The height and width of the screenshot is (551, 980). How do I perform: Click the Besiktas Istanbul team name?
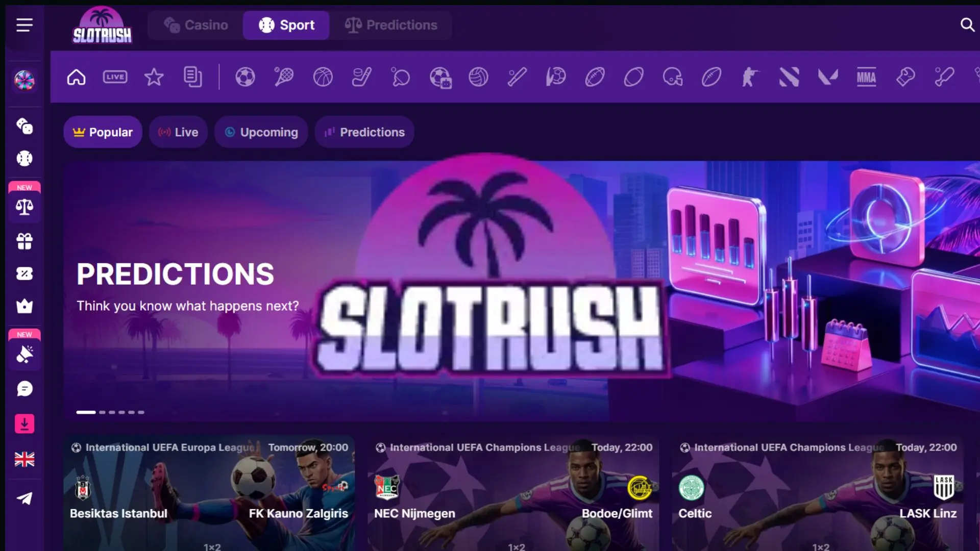pos(118,513)
